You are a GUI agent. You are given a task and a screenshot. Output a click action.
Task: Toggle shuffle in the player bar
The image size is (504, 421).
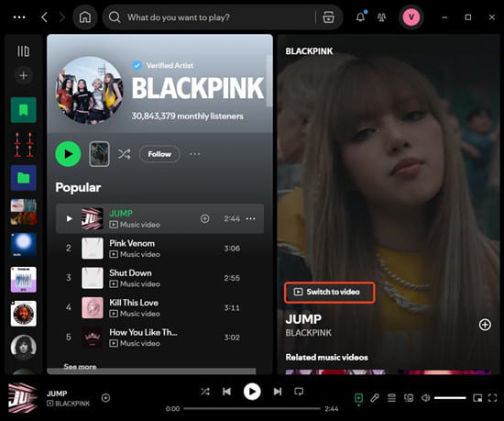[x=205, y=392]
